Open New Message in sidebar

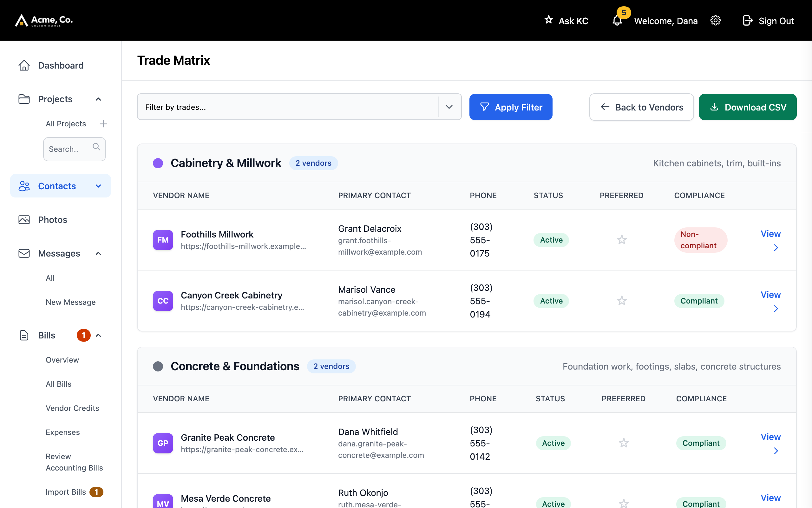[71, 302]
